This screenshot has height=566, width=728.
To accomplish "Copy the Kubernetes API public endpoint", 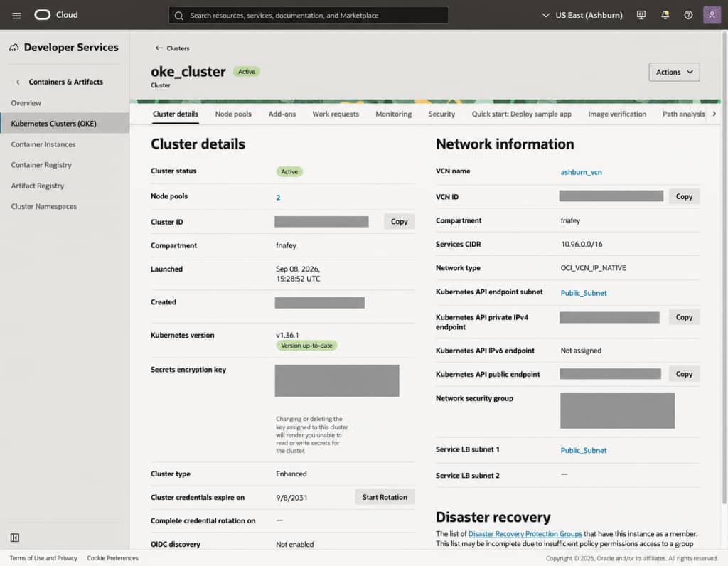I will tap(684, 374).
